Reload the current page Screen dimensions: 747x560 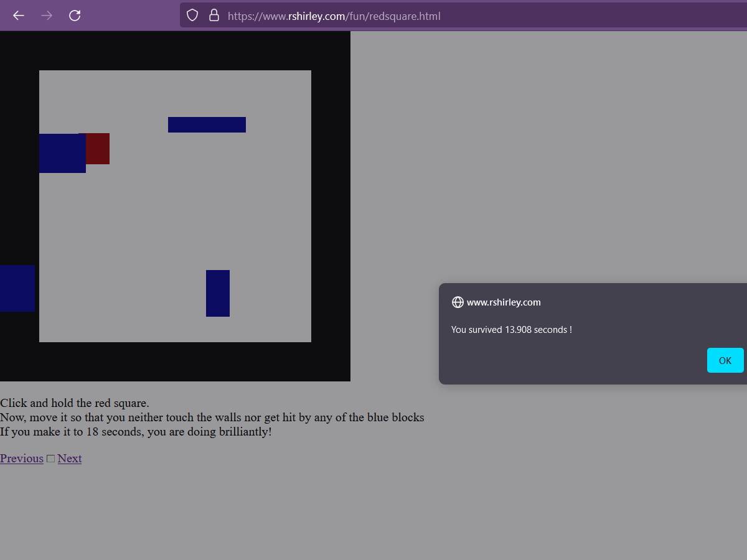[75, 16]
